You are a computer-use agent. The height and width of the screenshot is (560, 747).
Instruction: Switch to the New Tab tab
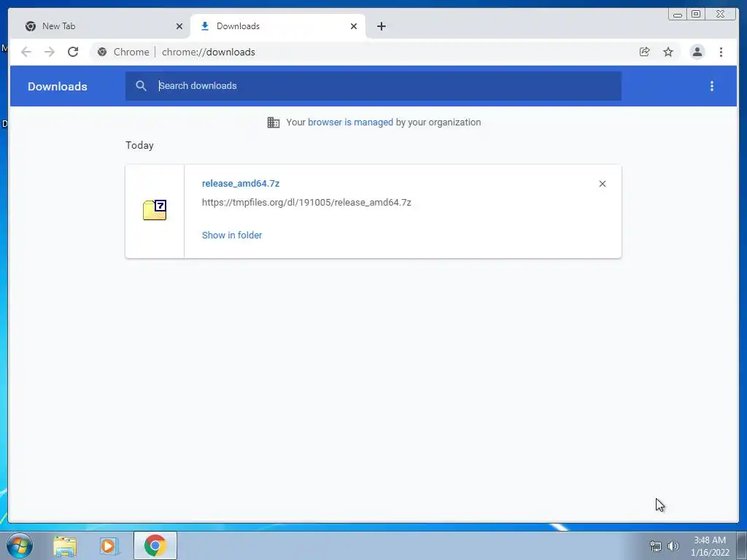(102, 26)
